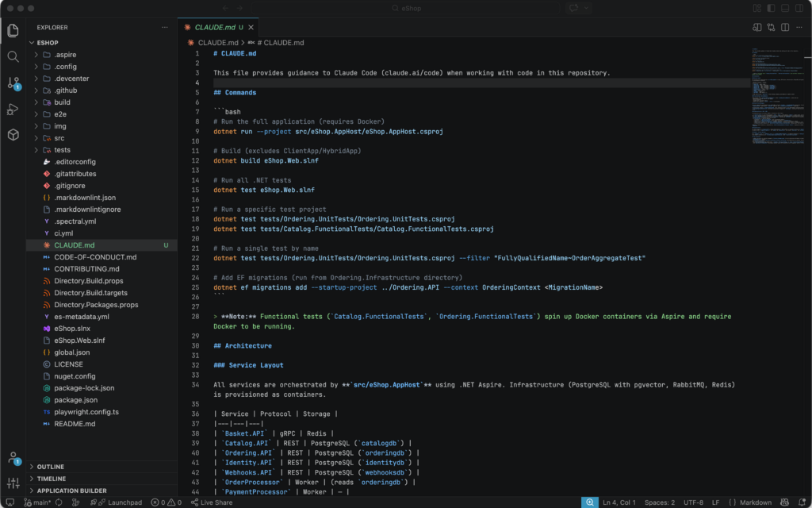Click Ln 4, Col 1 cursor position
The height and width of the screenshot is (508, 812).
pyautogui.click(x=619, y=502)
